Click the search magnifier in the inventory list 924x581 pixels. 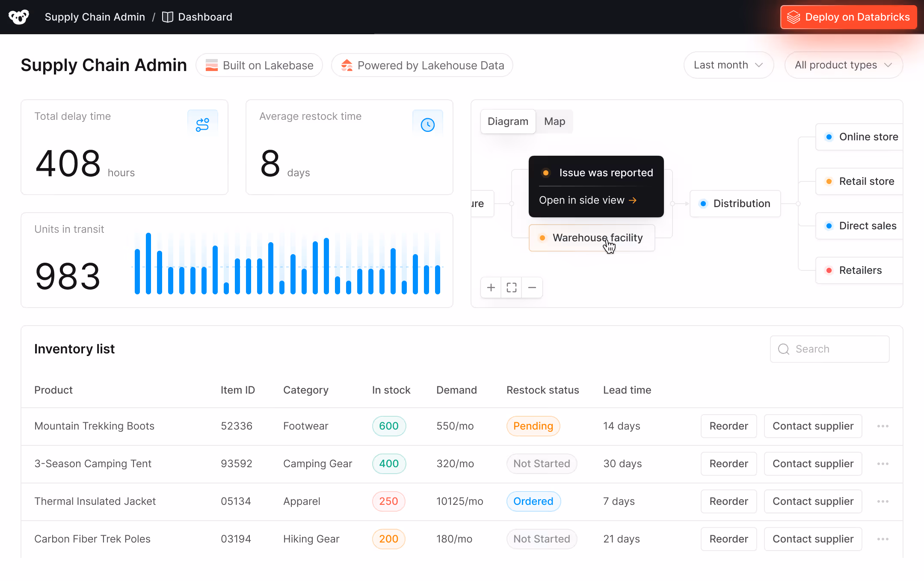(783, 349)
